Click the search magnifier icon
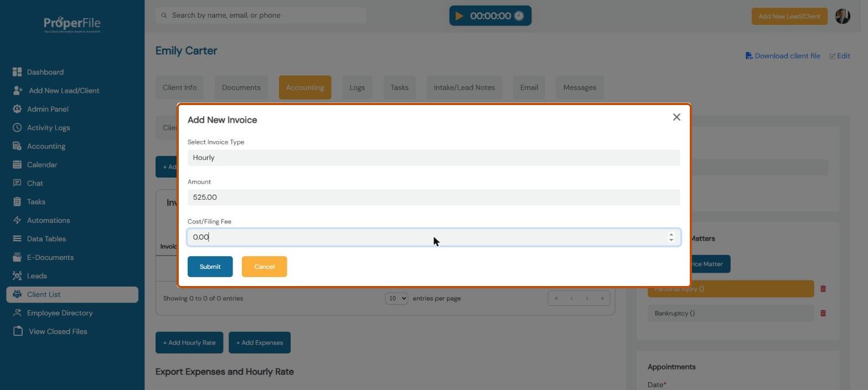This screenshot has height=390, width=868. (x=164, y=15)
